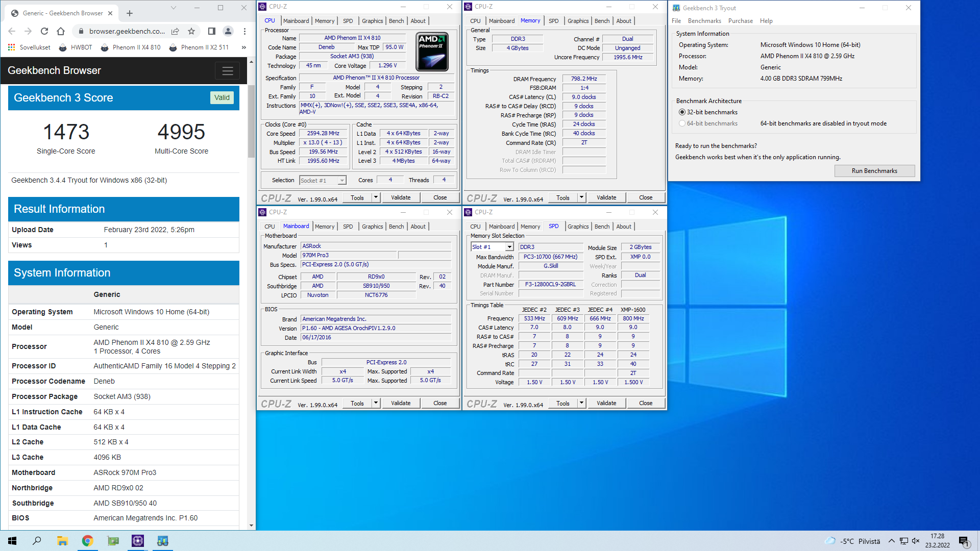This screenshot has height=551, width=980.
Task: Reload the Geekbench Browser page
Action: coord(44,31)
